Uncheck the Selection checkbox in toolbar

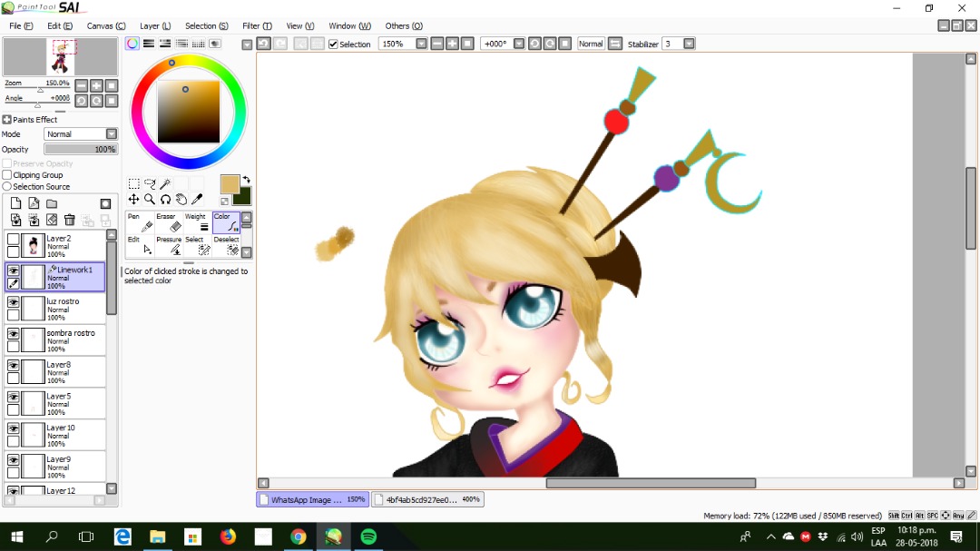(333, 44)
